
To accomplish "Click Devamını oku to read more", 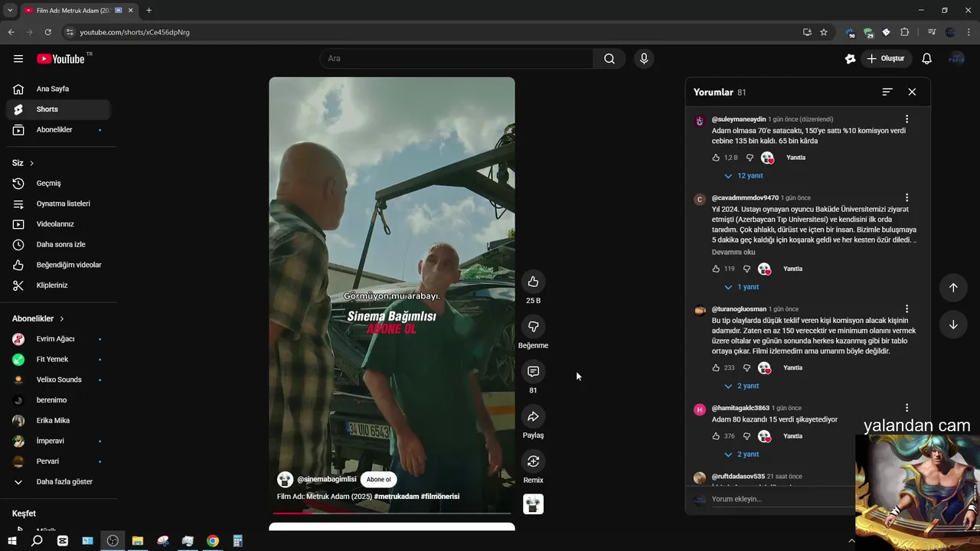I will click(733, 252).
